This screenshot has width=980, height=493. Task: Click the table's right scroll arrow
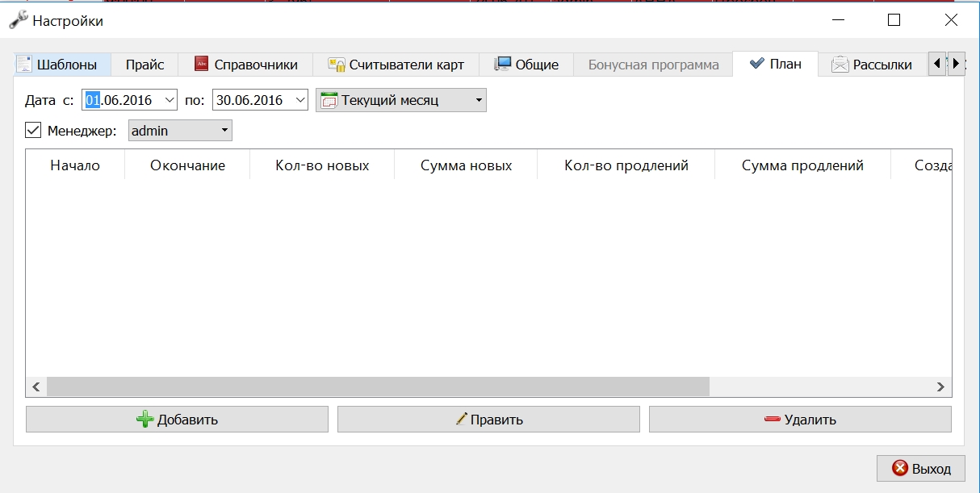click(x=941, y=386)
